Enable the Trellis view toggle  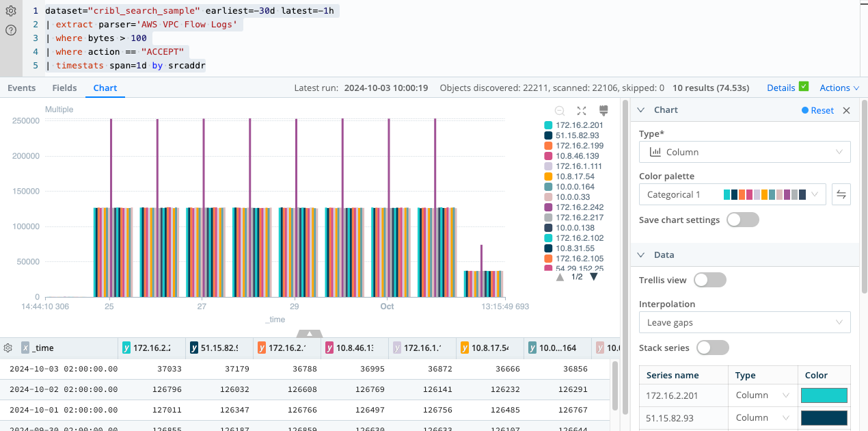[709, 279]
